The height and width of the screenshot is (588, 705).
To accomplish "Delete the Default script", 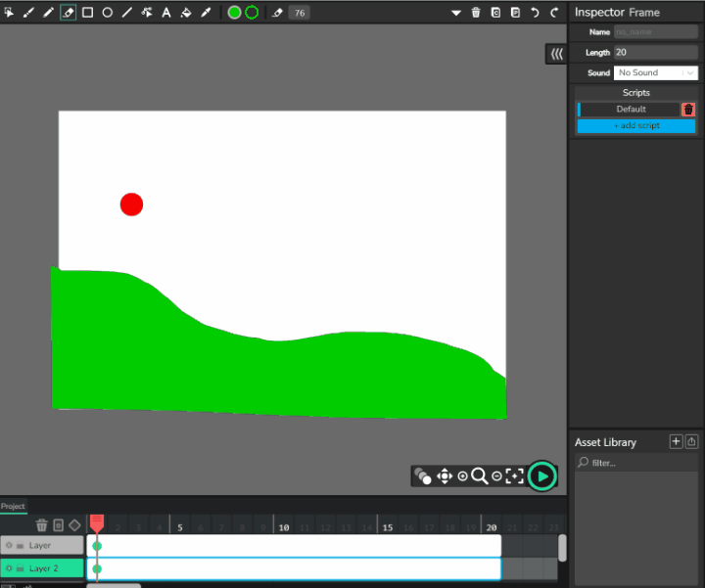I will (688, 110).
